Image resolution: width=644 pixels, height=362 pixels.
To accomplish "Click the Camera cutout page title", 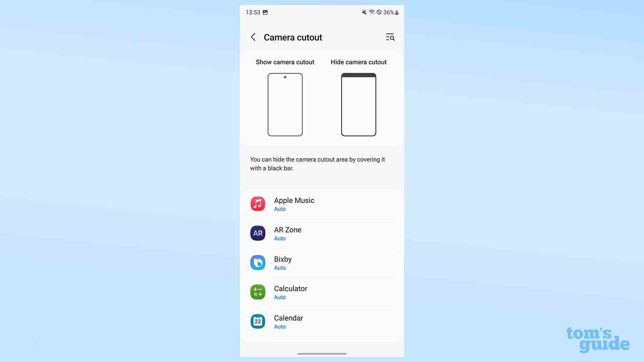I will pos(293,37).
